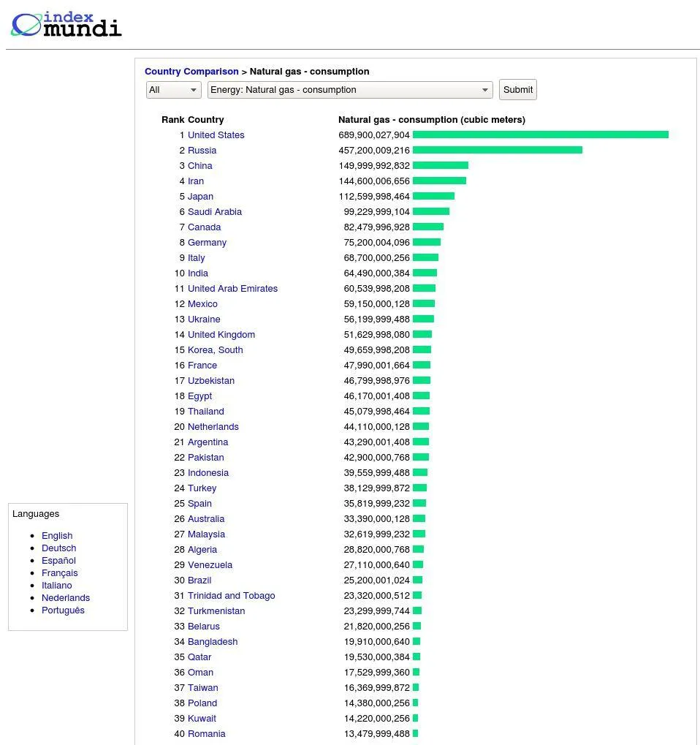700x745 pixels.
Task: Open the Uzbekistan country link
Action: [x=211, y=381]
